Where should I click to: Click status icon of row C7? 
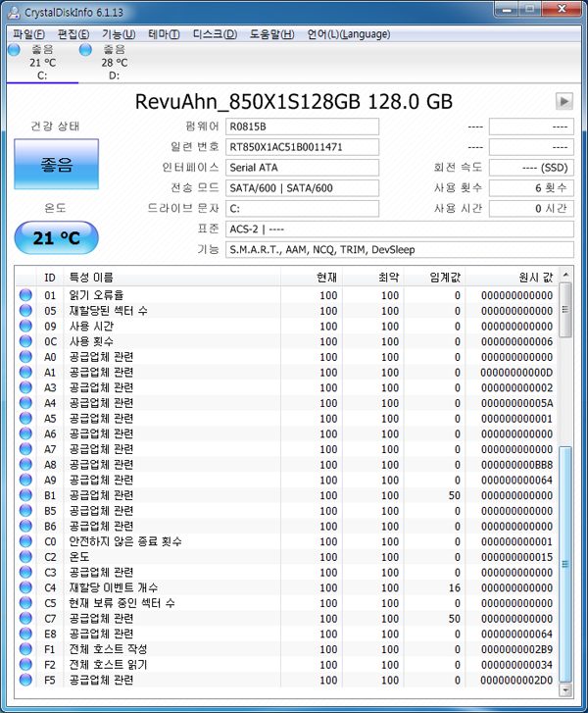tap(25, 619)
